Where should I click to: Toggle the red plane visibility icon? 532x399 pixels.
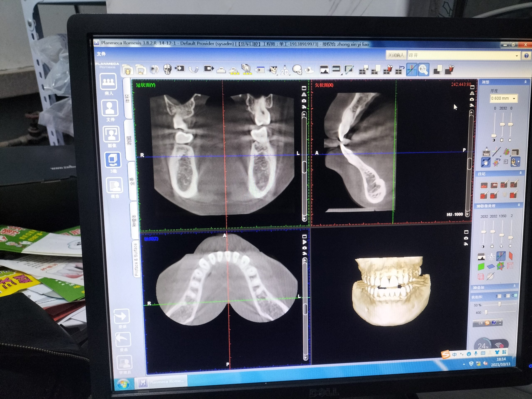(511, 256)
